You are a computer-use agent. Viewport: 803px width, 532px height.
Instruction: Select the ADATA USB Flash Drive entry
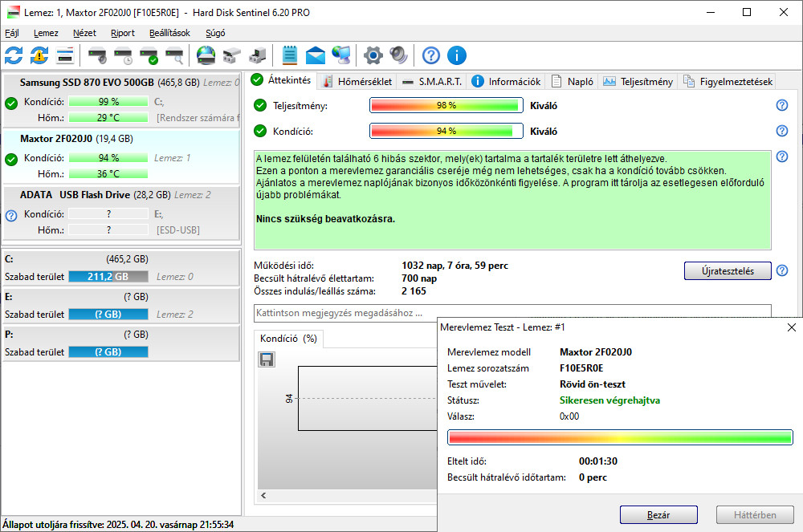tap(121, 213)
